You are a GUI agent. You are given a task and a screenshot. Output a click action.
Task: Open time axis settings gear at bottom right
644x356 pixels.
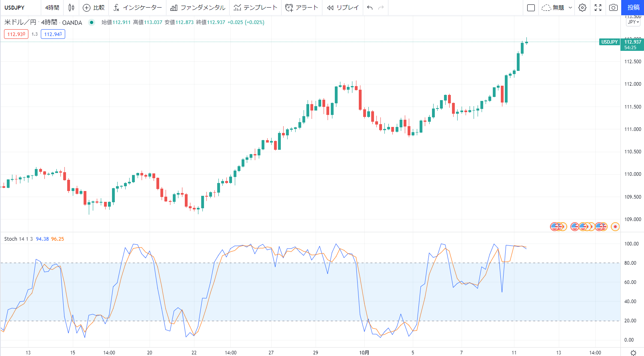point(633,352)
